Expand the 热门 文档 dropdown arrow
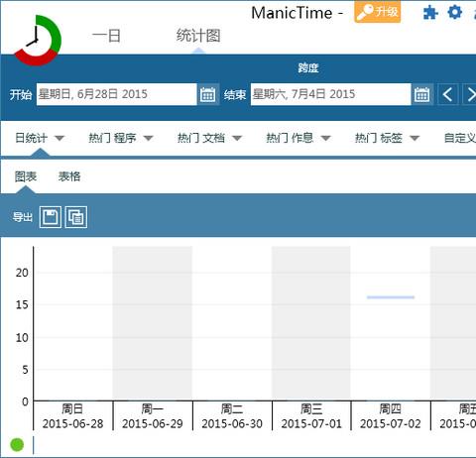The image size is (476, 458). coord(237,138)
